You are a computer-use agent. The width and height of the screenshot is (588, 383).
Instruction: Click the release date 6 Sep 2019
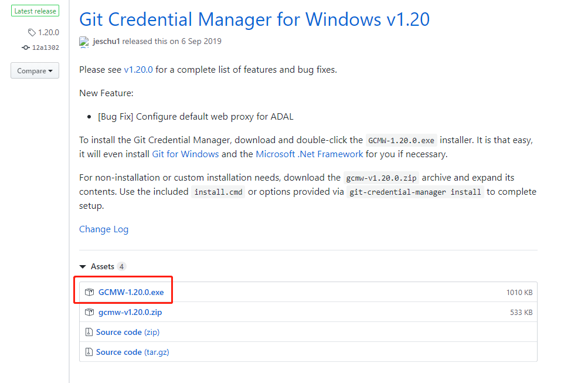pos(202,41)
